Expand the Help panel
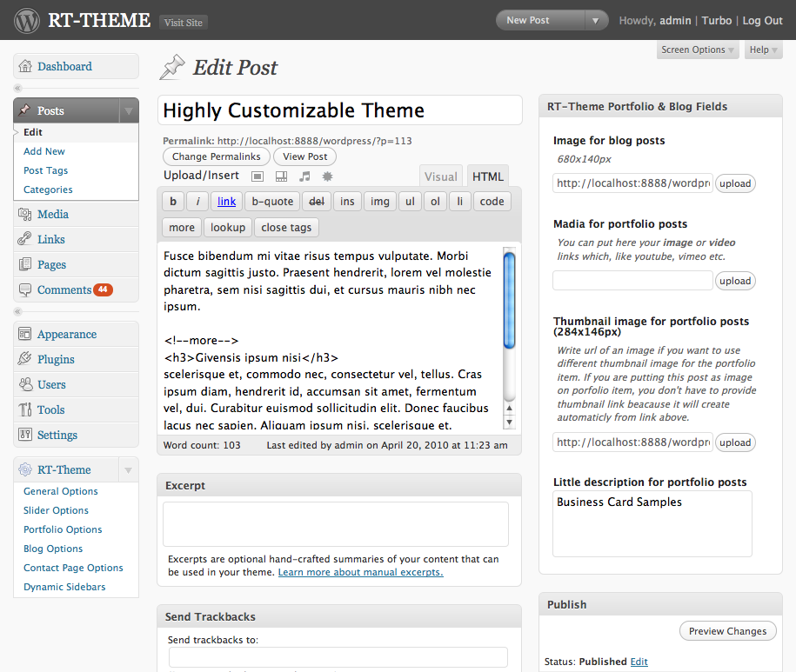 [x=764, y=50]
